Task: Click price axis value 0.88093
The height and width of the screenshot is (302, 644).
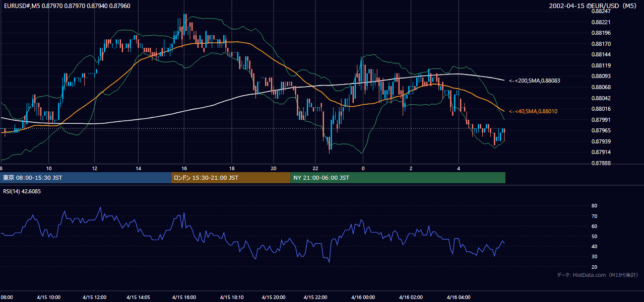Action: 601,76
